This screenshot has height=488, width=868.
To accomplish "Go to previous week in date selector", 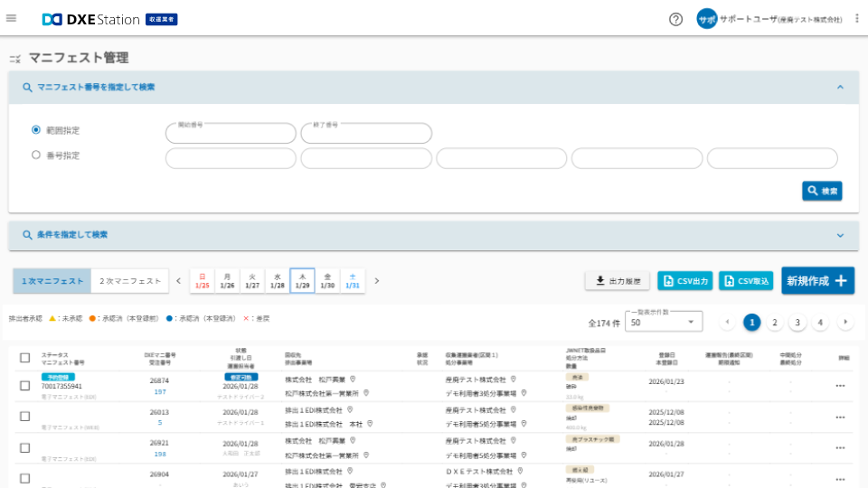I will click(x=178, y=281).
